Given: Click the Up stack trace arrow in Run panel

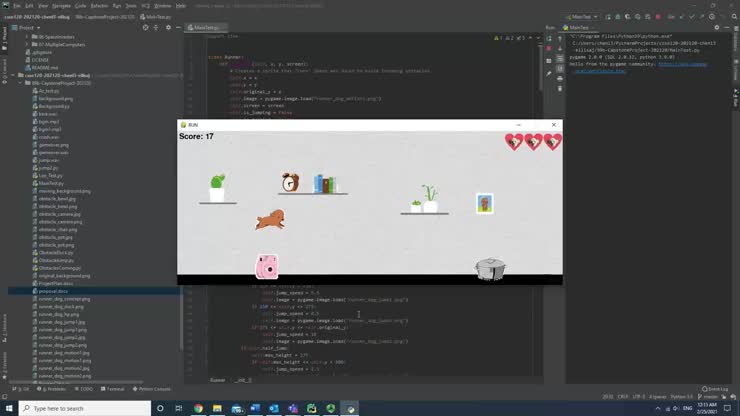Looking at the screenshot, I should (560, 38).
